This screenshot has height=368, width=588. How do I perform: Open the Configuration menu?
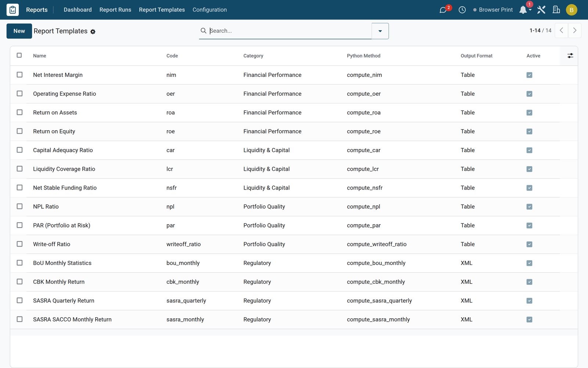click(209, 10)
